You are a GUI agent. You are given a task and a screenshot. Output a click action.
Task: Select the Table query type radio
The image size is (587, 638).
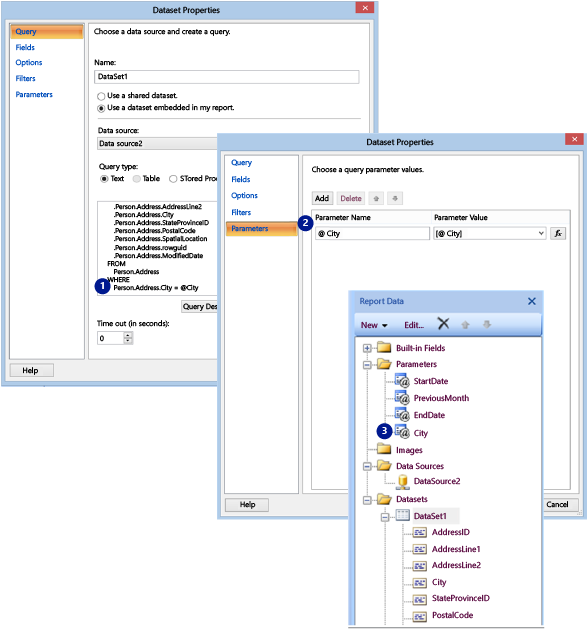(x=137, y=179)
